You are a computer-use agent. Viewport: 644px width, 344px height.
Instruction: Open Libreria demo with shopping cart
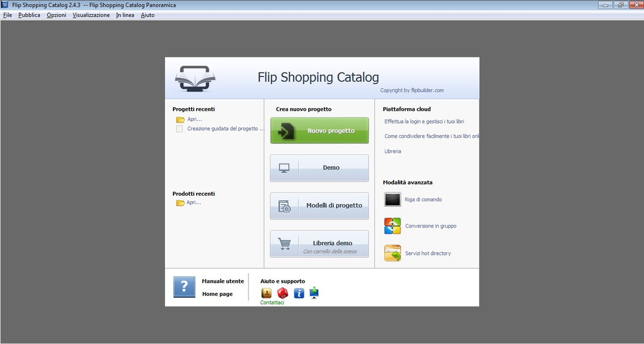[319, 244]
